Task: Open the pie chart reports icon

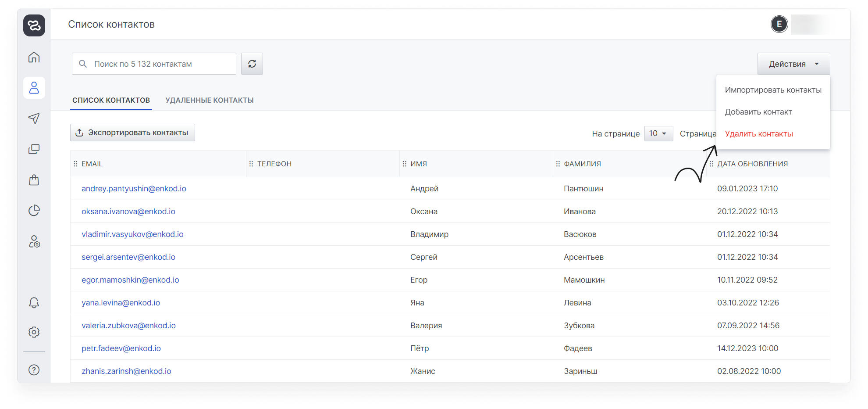Action: (x=34, y=211)
